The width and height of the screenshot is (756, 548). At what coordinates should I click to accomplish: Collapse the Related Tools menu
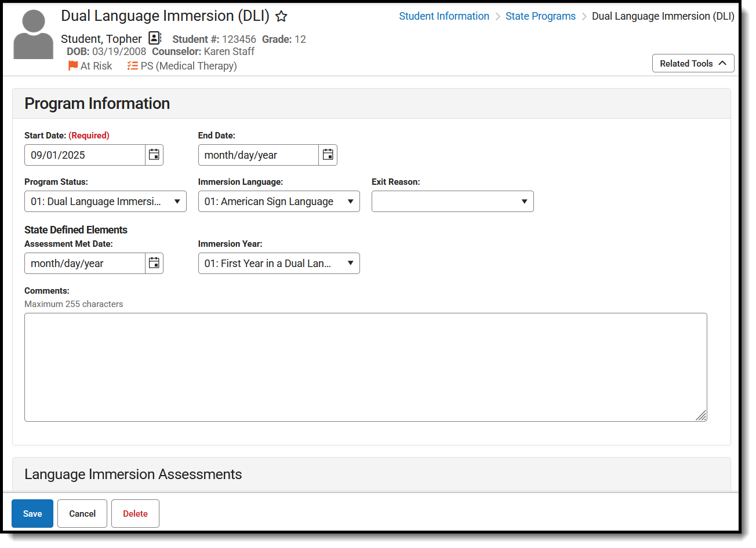[x=693, y=63]
